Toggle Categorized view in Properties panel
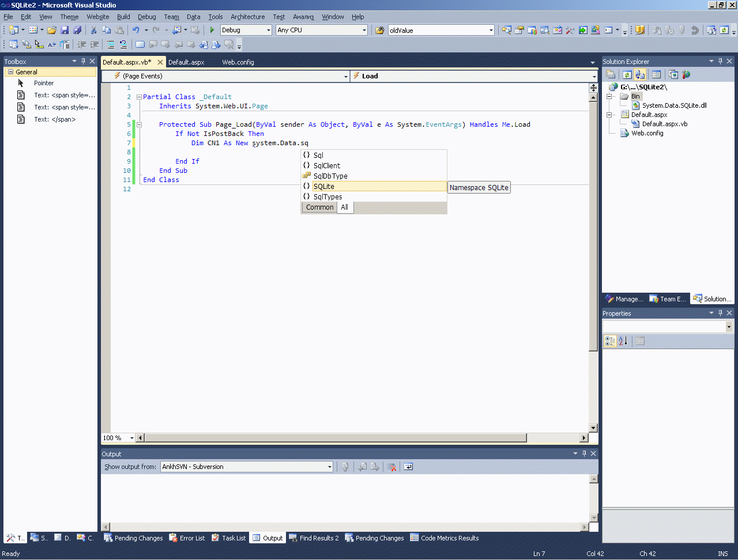 [x=610, y=341]
